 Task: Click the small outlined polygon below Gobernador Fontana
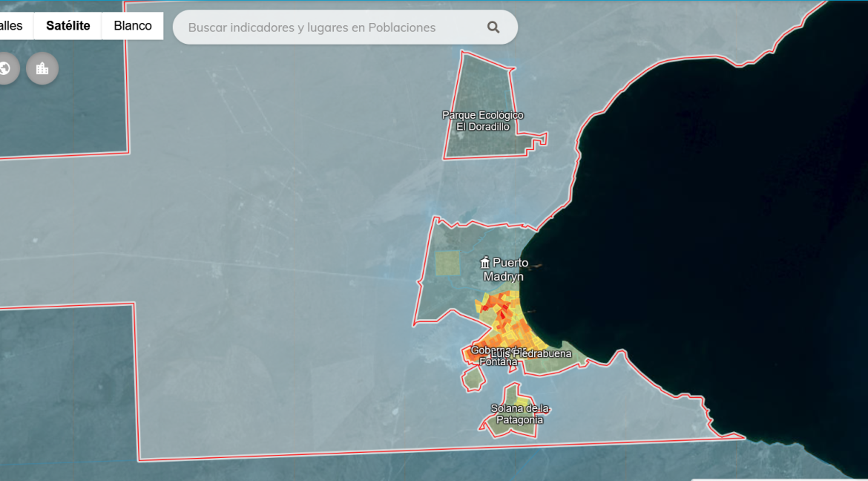(473, 379)
